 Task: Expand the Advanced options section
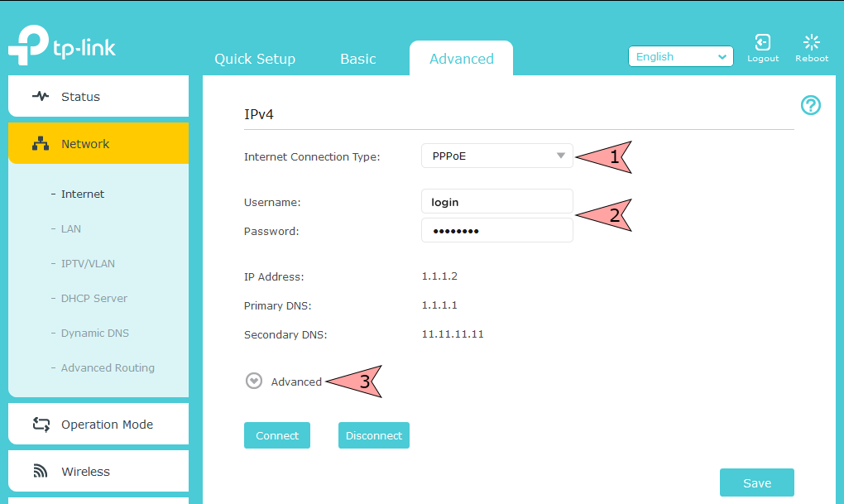click(253, 381)
